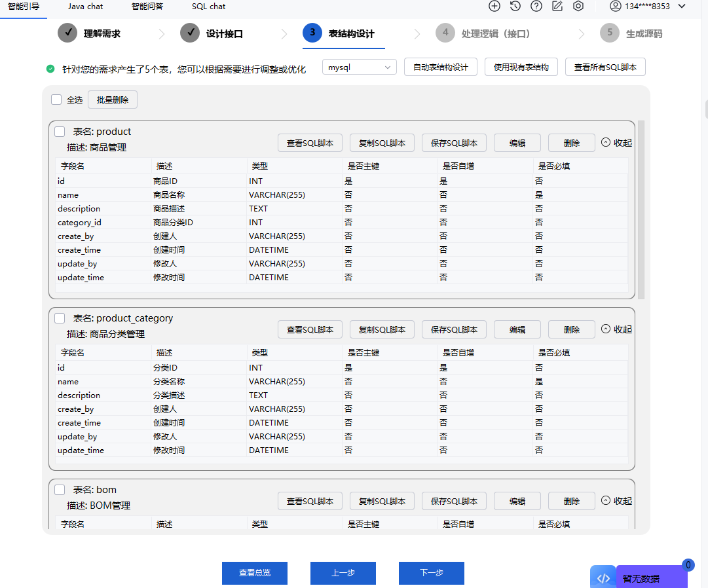The image size is (708, 588).
Task: View SQL script for product_category table
Action: [x=310, y=330]
